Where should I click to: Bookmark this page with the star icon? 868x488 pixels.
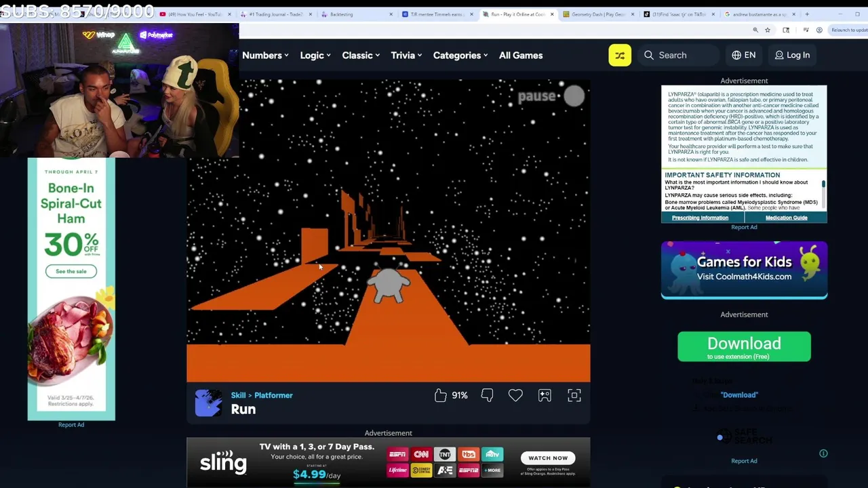click(768, 30)
